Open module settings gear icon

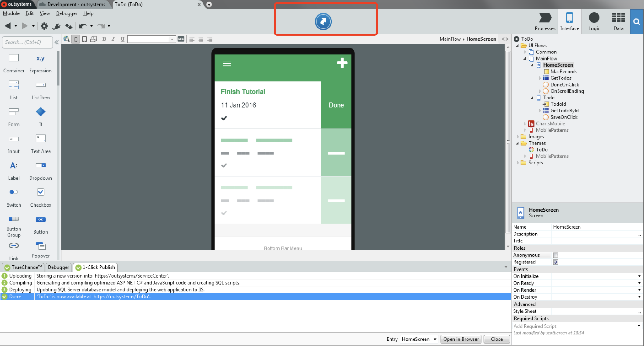point(44,26)
